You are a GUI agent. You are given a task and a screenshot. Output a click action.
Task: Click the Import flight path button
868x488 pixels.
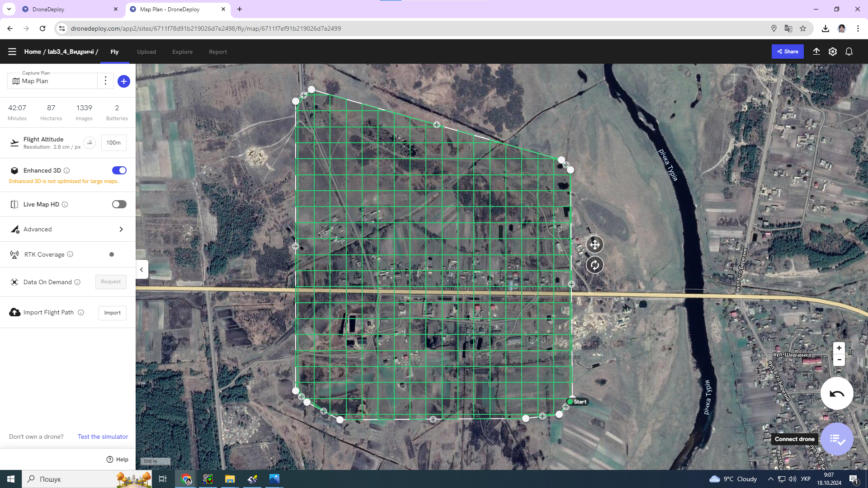coord(112,313)
